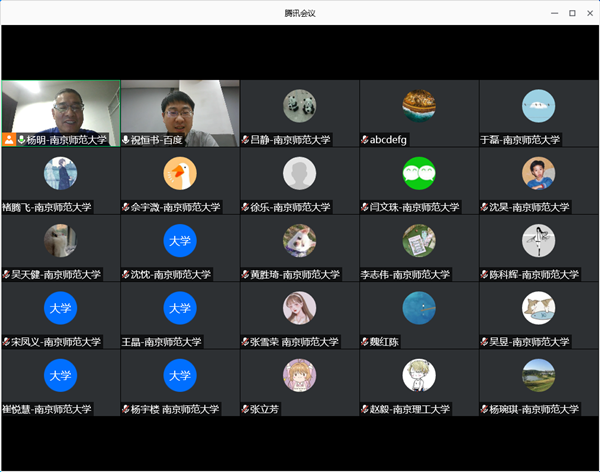Image resolution: width=600 pixels, height=472 pixels.
Task: Click the name label 于磊-南京师范大学
Action: click(x=520, y=140)
